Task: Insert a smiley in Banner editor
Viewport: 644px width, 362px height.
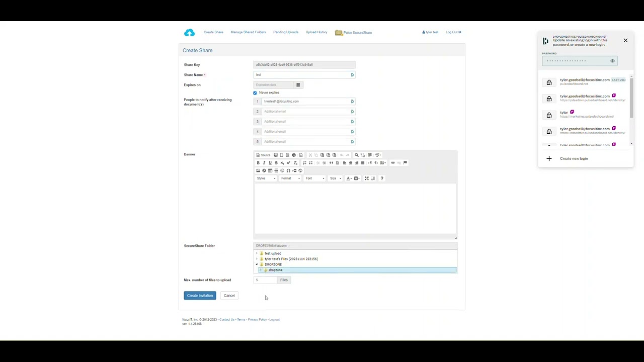Action: point(282,170)
